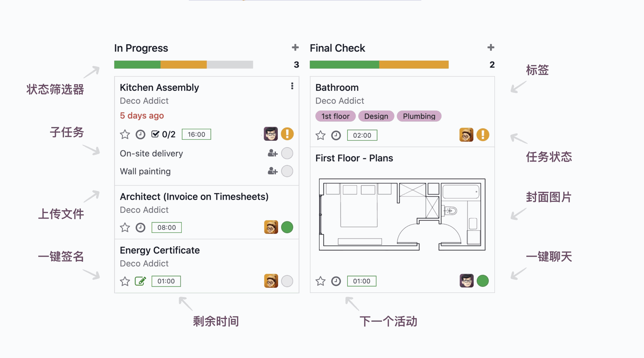Viewport: 644px width, 358px height.
Task: Select the Plumbing tag
Action: pyautogui.click(x=419, y=116)
